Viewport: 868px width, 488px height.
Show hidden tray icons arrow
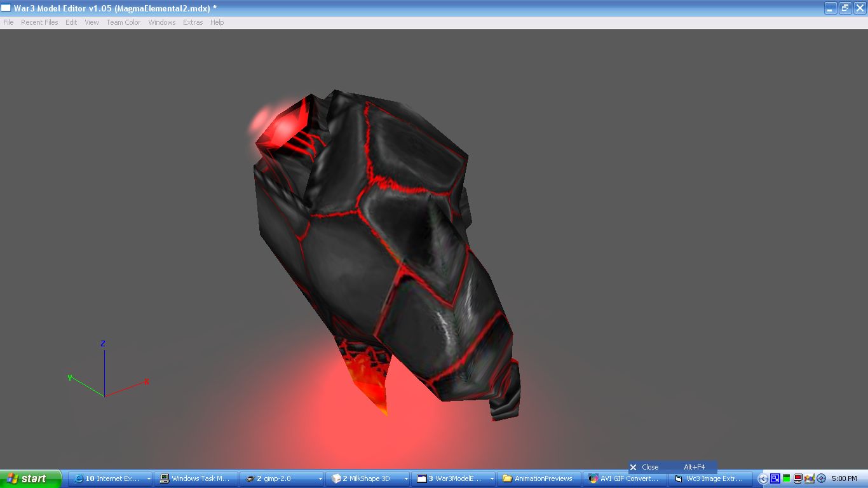[x=763, y=478]
